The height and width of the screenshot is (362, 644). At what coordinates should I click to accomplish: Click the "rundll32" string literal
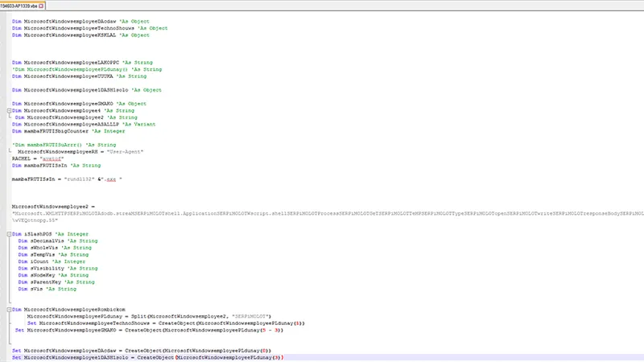pos(79,179)
